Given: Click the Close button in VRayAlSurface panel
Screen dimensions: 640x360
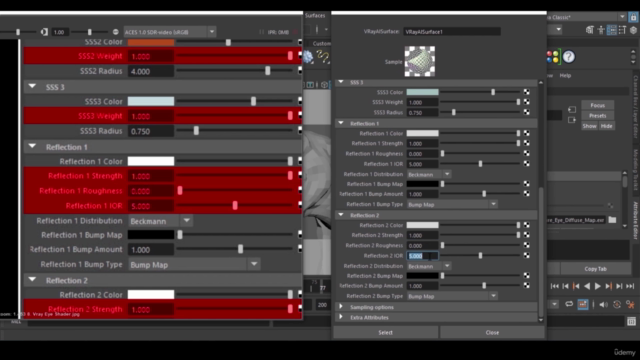Looking at the screenshot, I should (492, 332).
